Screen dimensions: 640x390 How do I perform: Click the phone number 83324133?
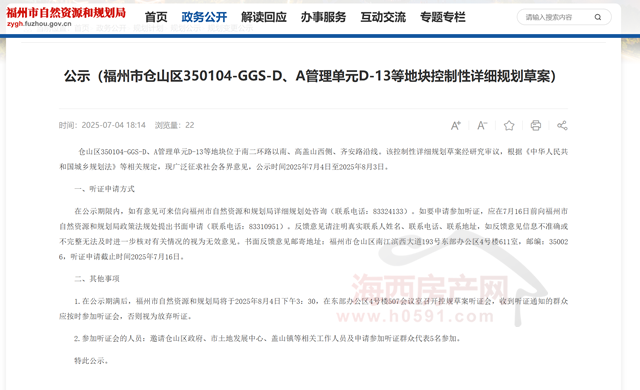(x=390, y=211)
